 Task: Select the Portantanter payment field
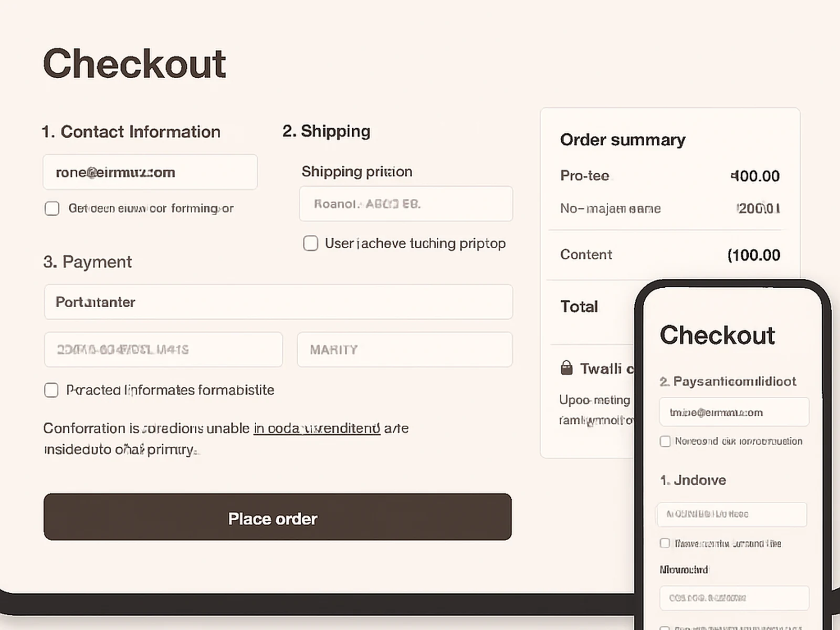point(278,302)
